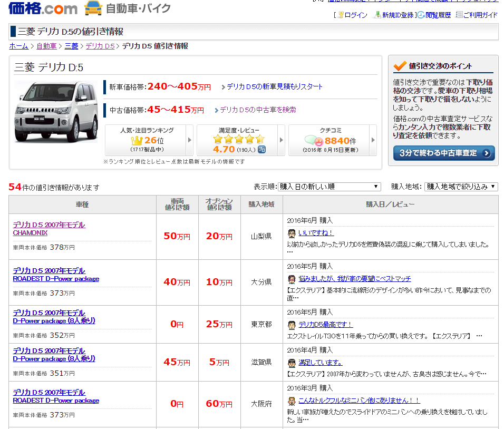This screenshot has width=504, height=429.
Task: Open review こんなトルクフルなミニバン他にありません！！
Action: pos(360,401)
